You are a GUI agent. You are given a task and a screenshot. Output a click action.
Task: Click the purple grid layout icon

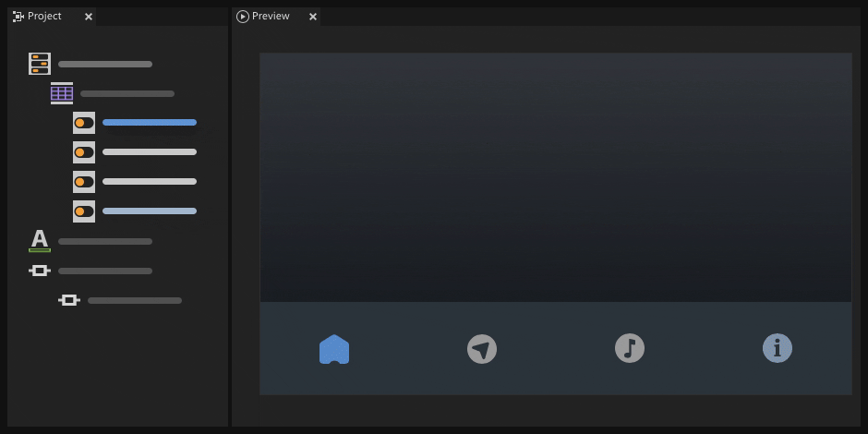click(x=62, y=93)
